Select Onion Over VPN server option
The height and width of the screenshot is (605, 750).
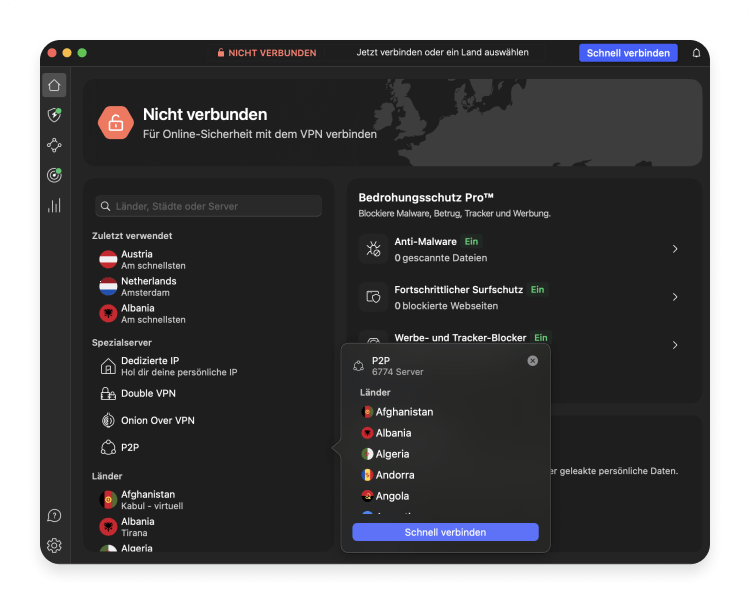point(157,421)
